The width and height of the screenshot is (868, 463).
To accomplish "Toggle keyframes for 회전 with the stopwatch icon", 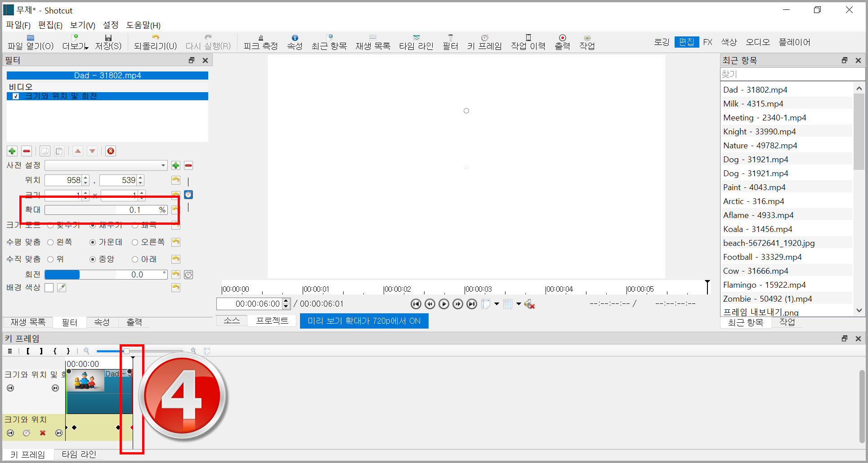I will (x=188, y=275).
